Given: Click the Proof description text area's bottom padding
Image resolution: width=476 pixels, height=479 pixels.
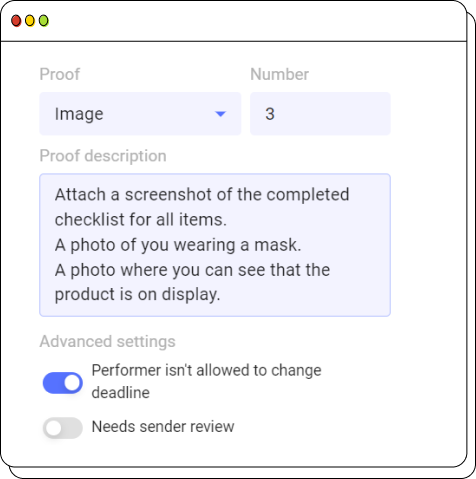Looking at the screenshot, I should click(x=215, y=310).
